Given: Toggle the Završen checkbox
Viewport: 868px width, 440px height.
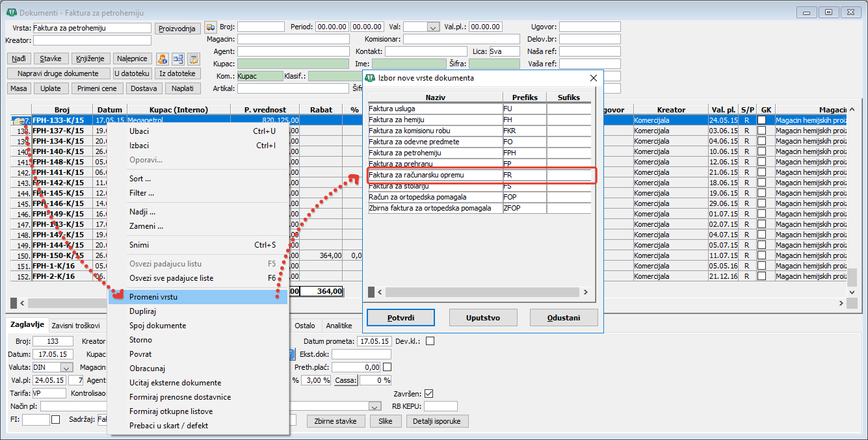Looking at the screenshot, I should point(428,394).
